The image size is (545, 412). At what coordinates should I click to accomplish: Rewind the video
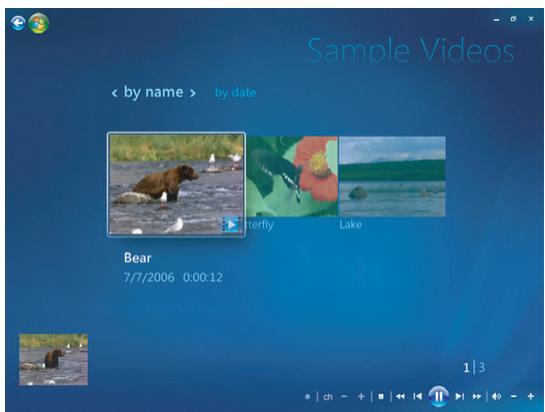pyautogui.click(x=400, y=396)
